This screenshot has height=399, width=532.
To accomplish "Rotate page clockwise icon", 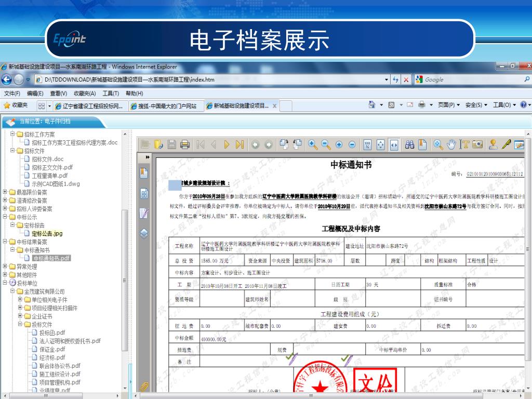I will [x=284, y=144].
